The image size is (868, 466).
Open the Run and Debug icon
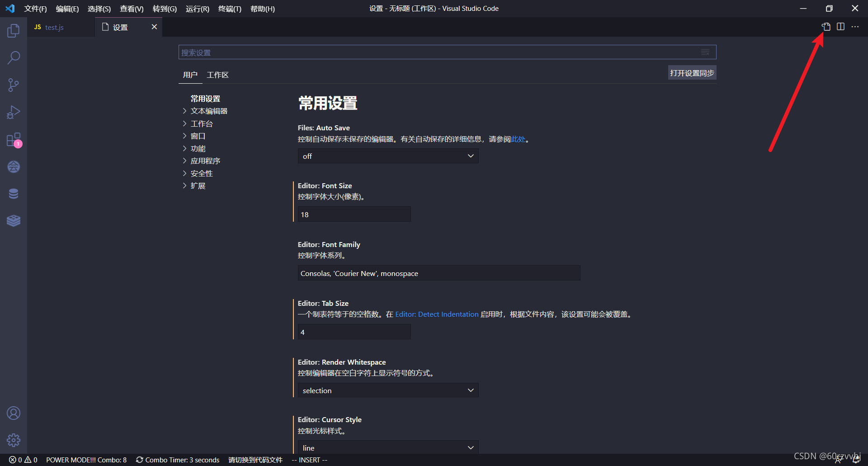click(14, 112)
